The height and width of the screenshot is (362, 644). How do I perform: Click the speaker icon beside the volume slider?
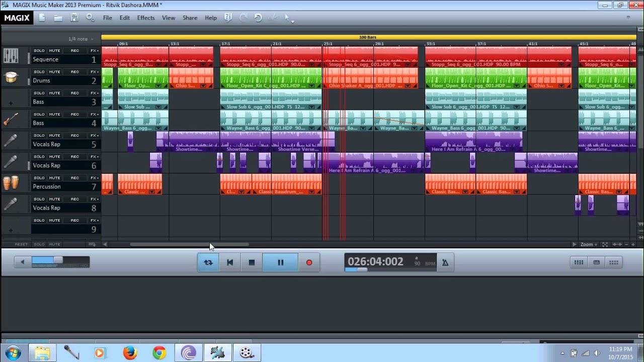[22, 262]
